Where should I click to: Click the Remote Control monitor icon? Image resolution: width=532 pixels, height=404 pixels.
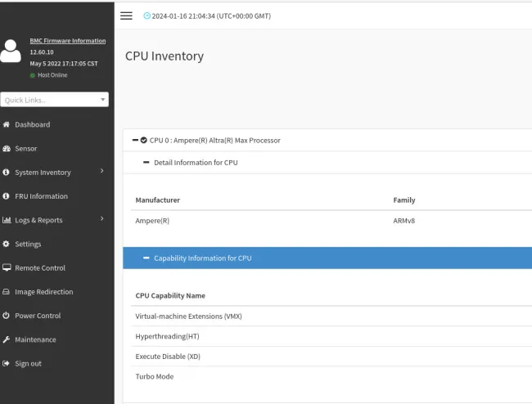(x=7, y=268)
